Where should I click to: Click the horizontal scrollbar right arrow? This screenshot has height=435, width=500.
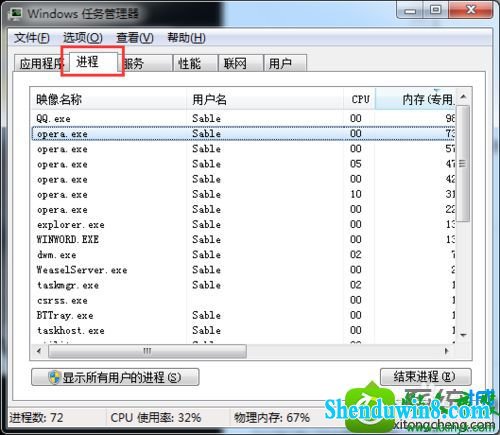coord(447,351)
